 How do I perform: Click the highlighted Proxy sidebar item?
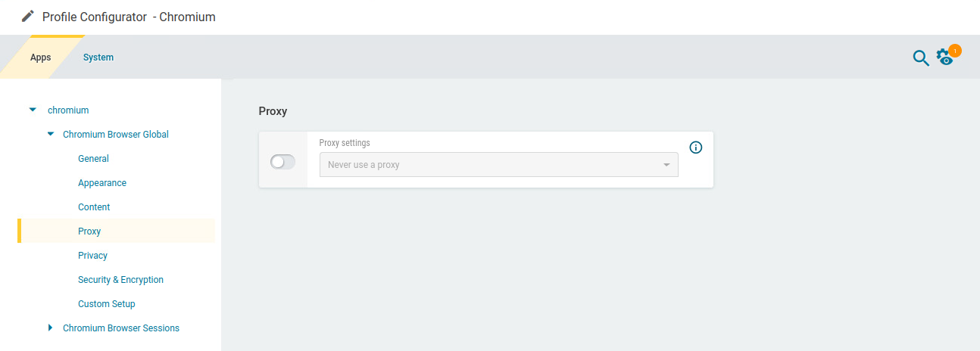point(89,231)
